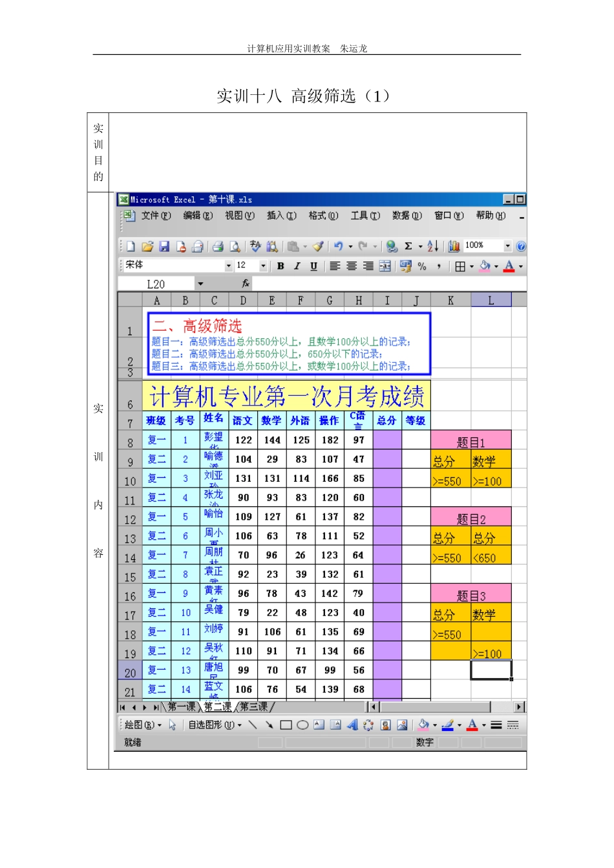The height and width of the screenshot is (868, 614).
Task: Select column D header
Action: click(243, 300)
